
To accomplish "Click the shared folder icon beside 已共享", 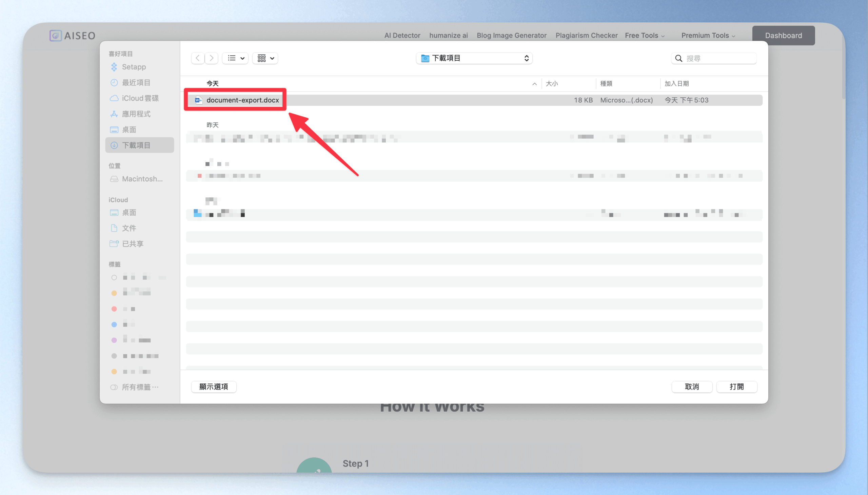I will click(x=114, y=243).
